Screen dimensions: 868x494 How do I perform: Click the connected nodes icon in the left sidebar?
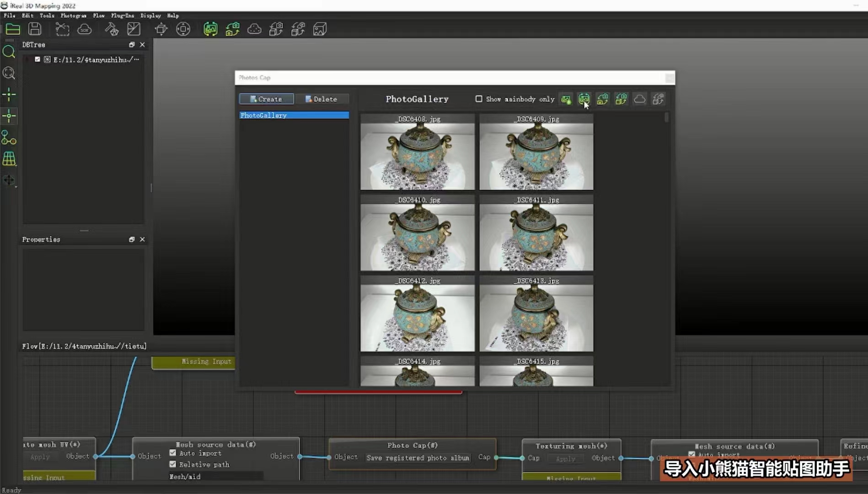[x=9, y=137]
